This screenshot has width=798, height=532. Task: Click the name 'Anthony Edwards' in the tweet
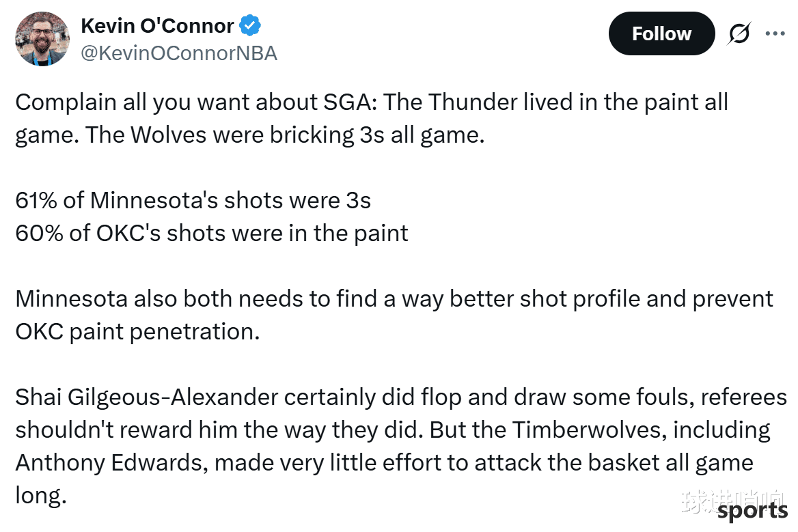tap(111, 463)
